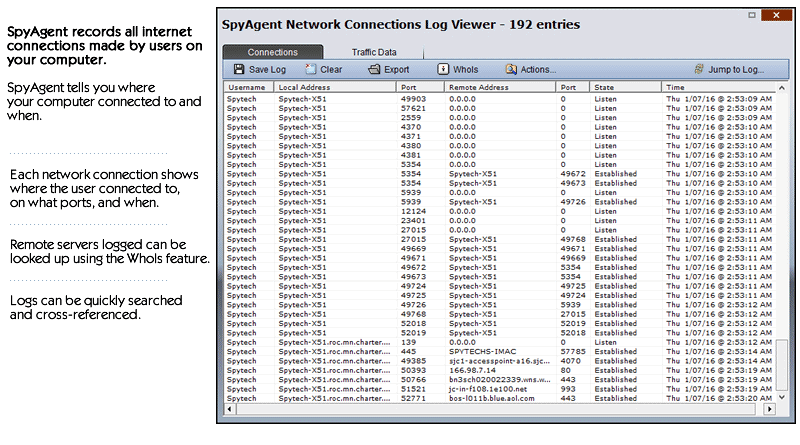Sort by the local Port column header

tap(420, 87)
